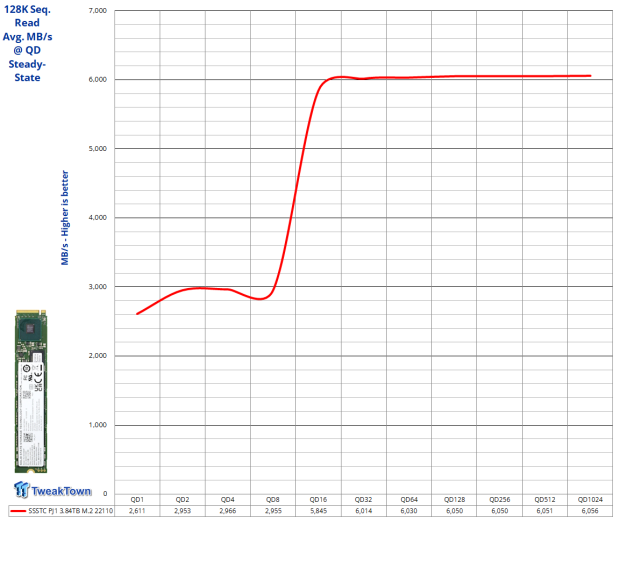Select the chart title '128K Seq. Read'
The height and width of the screenshot is (568, 620).
tap(27, 16)
